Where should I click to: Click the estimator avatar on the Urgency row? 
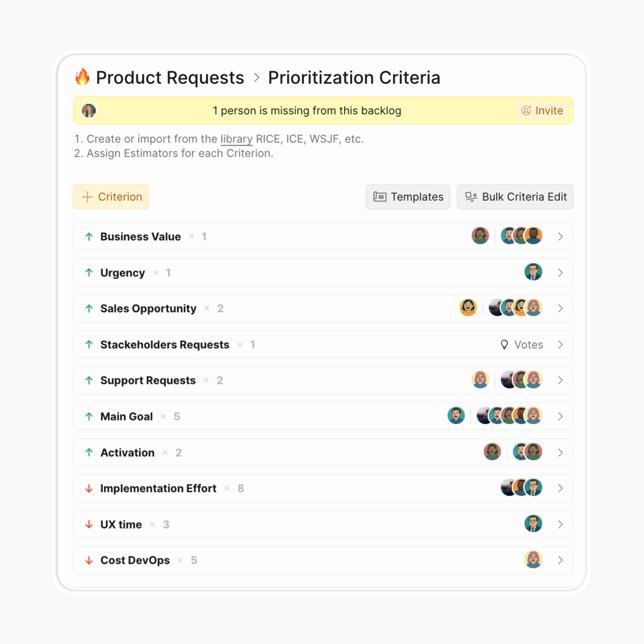[533, 272]
